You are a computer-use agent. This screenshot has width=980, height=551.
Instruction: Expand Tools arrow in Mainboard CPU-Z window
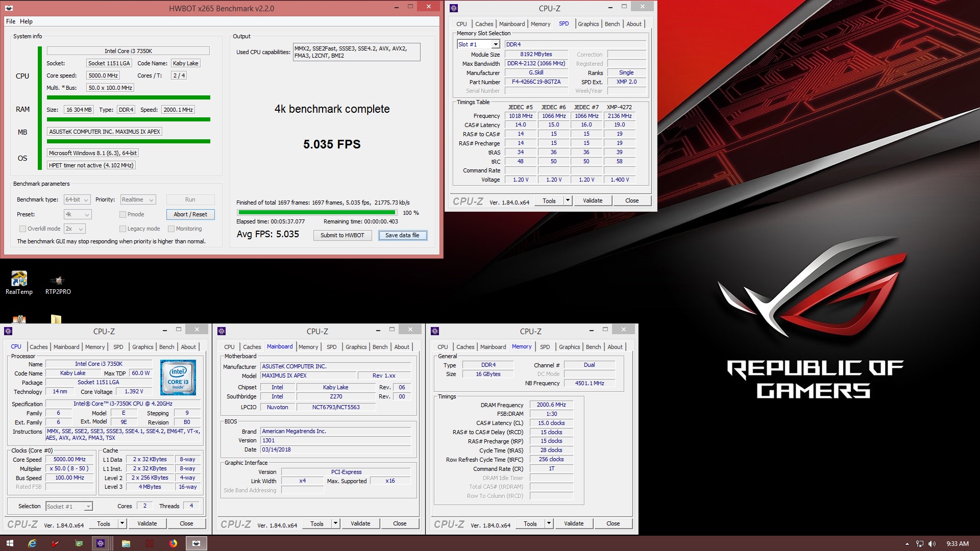335,523
